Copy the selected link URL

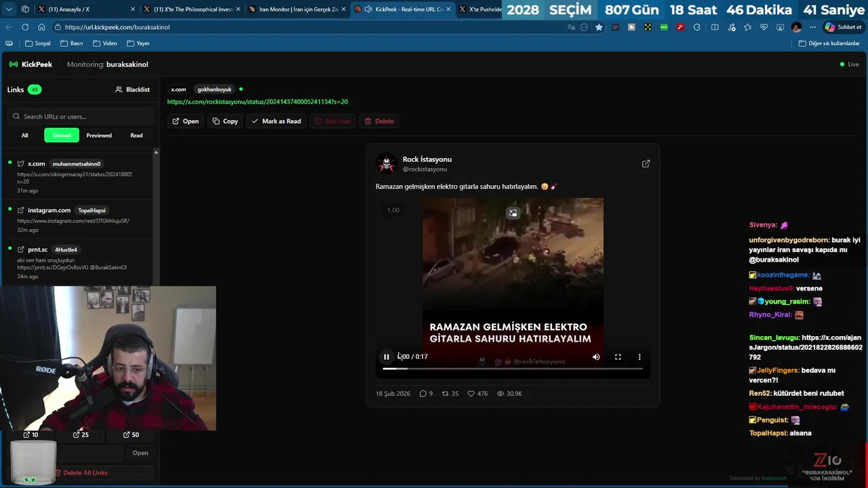tap(225, 121)
